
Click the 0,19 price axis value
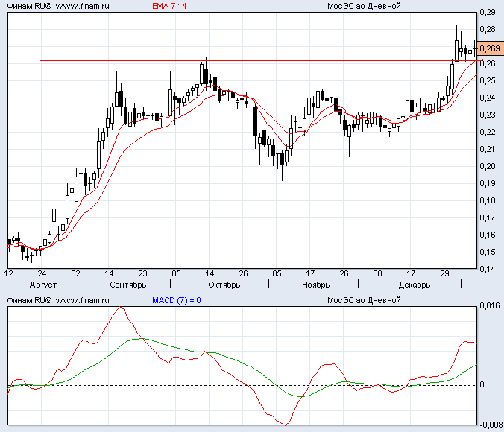pyautogui.click(x=488, y=183)
